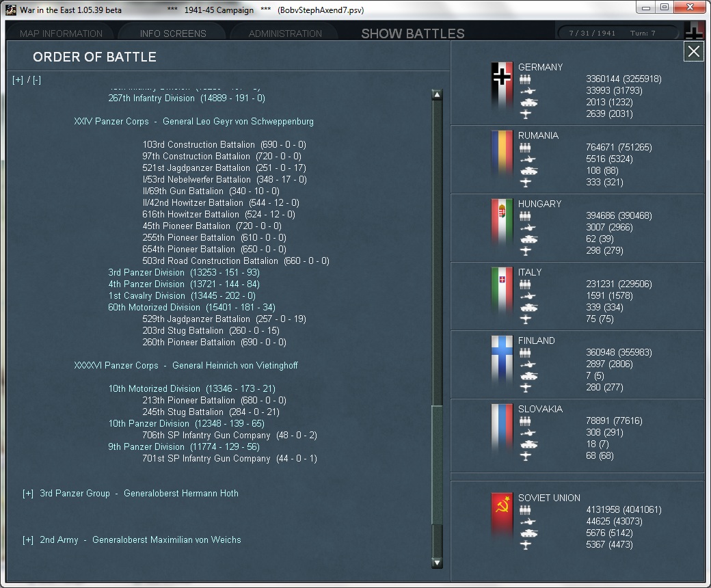Expand the 2nd Army entry

28,540
